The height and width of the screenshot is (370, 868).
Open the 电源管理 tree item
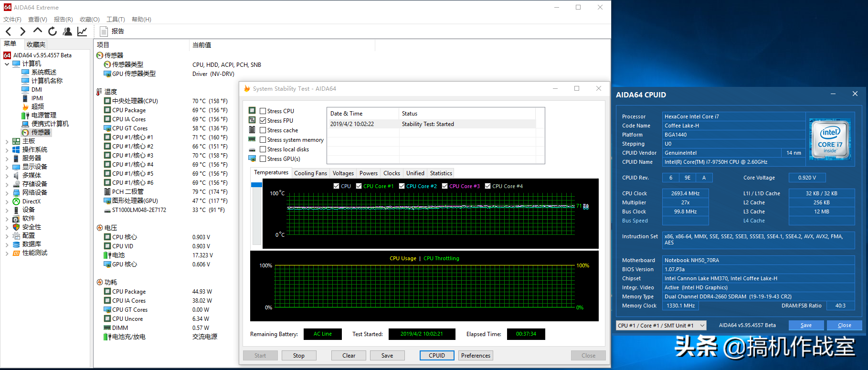[44, 115]
